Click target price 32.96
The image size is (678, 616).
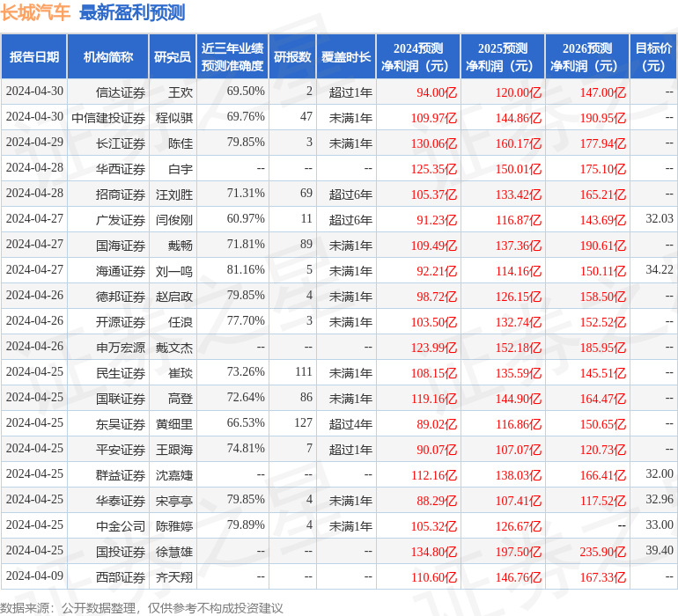[660, 499]
